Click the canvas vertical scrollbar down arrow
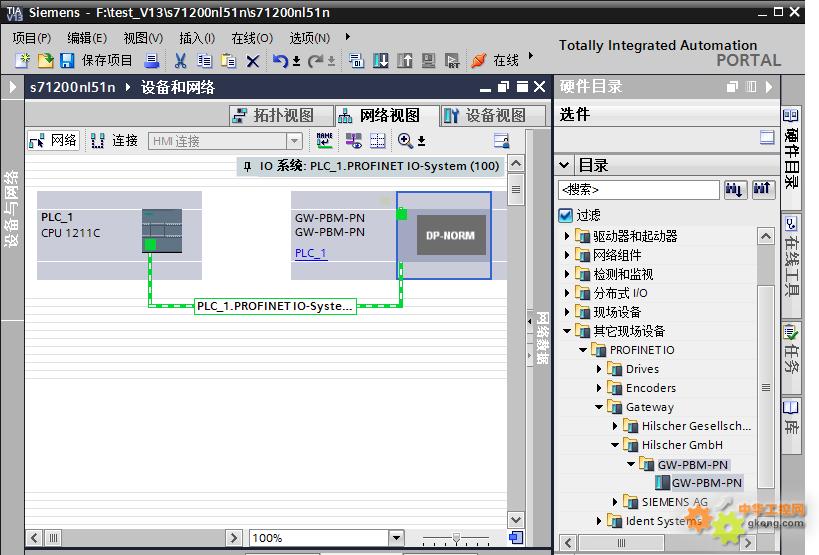This screenshot has width=819, height=555. pos(516,520)
